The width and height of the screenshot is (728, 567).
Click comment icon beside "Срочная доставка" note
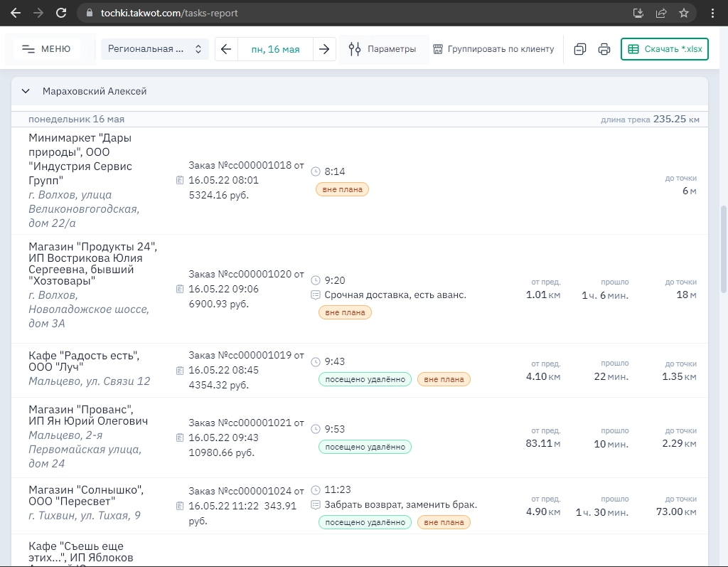coord(316,295)
